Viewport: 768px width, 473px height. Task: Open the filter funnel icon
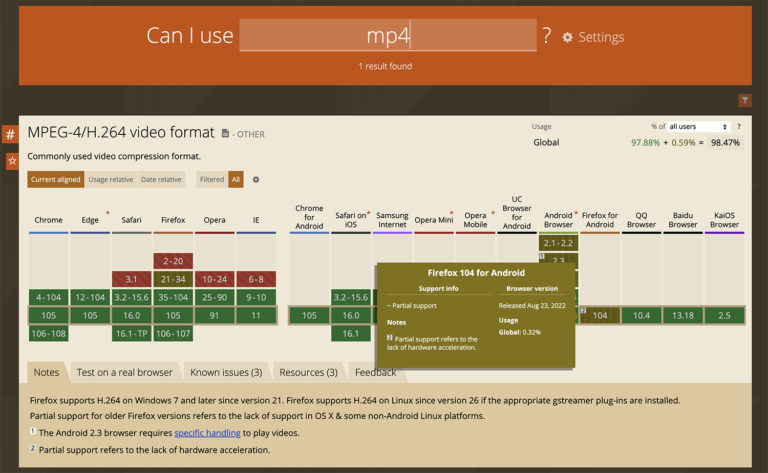click(745, 100)
